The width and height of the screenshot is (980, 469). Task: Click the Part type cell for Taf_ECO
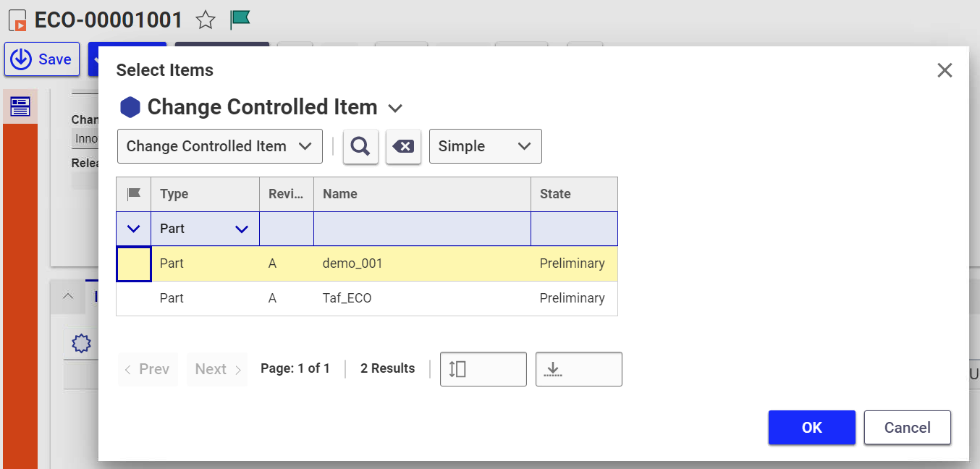[x=206, y=298]
